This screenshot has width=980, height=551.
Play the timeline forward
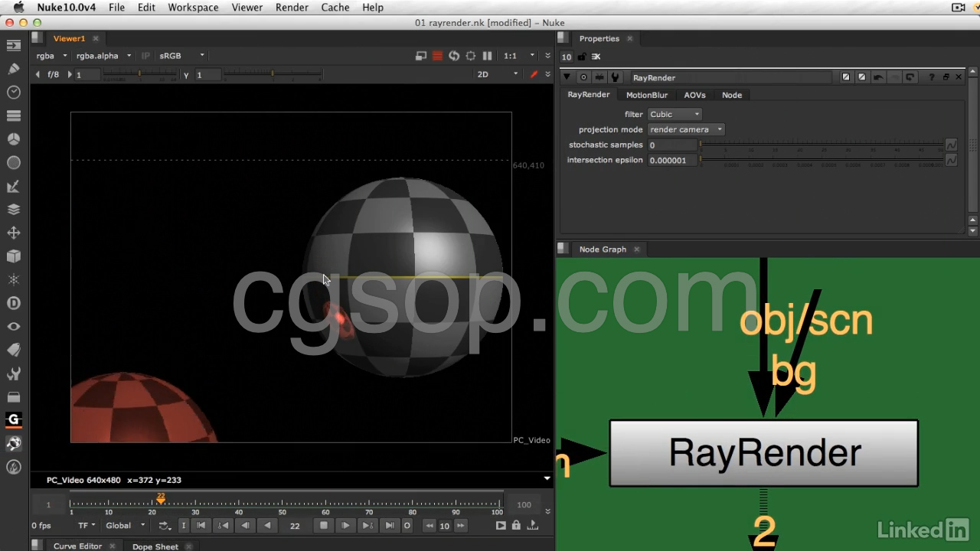(345, 526)
